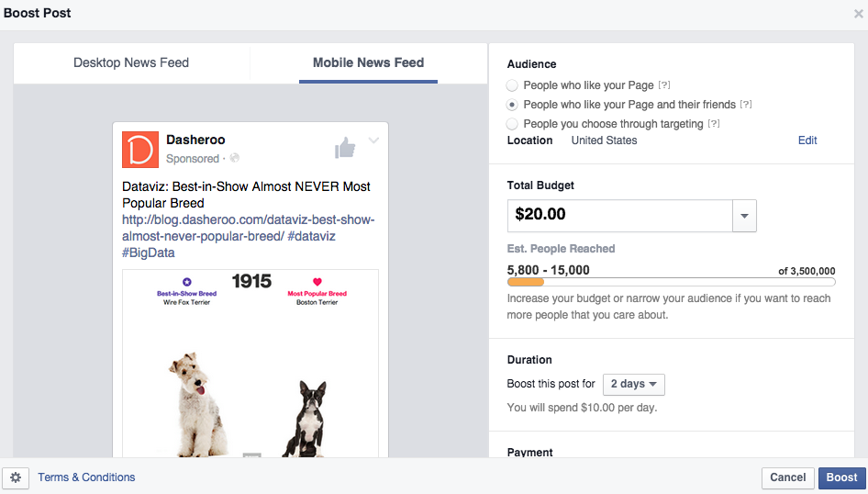This screenshot has width=868, height=494.
Task: Click the $20.00 budget input field
Action: 620,216
